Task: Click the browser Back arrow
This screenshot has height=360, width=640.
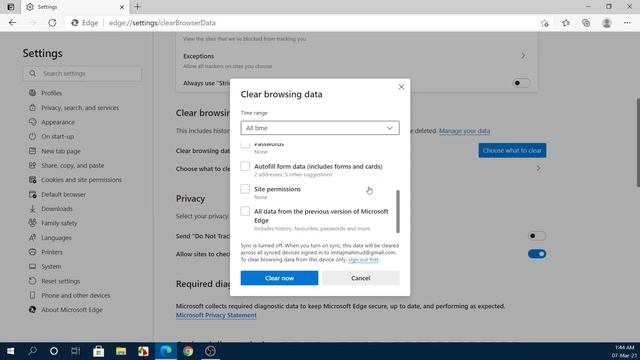Action: (12, 23)
